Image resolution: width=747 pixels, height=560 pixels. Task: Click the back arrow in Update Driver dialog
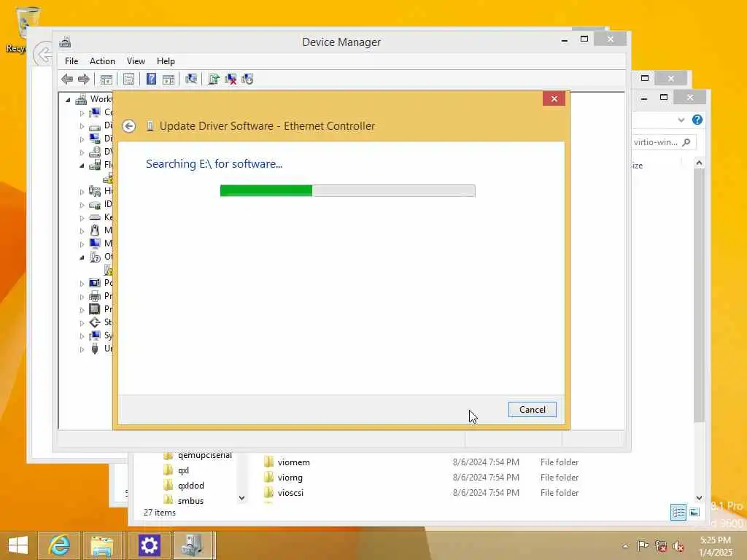point(128,126)
